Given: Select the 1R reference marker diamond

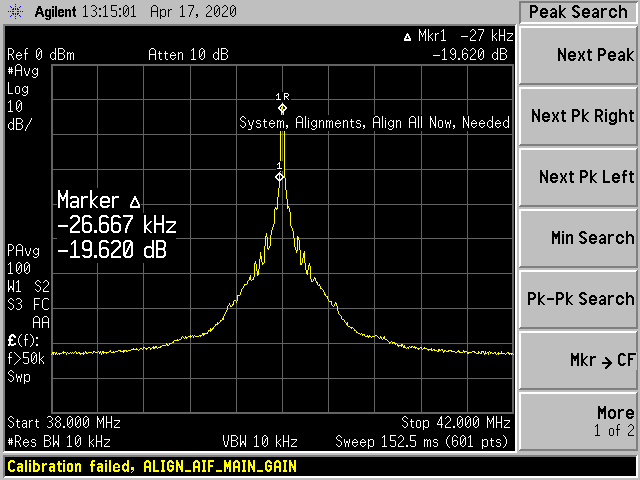Looking at the screenshot, I should (282, 108).
